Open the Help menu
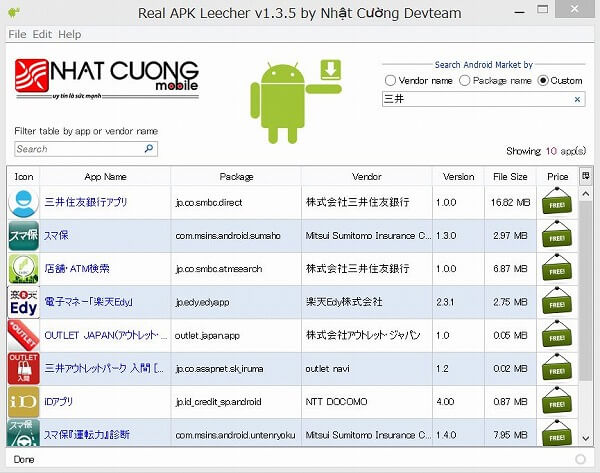Screen dimensions: 600x473 [x=69, y=34]
